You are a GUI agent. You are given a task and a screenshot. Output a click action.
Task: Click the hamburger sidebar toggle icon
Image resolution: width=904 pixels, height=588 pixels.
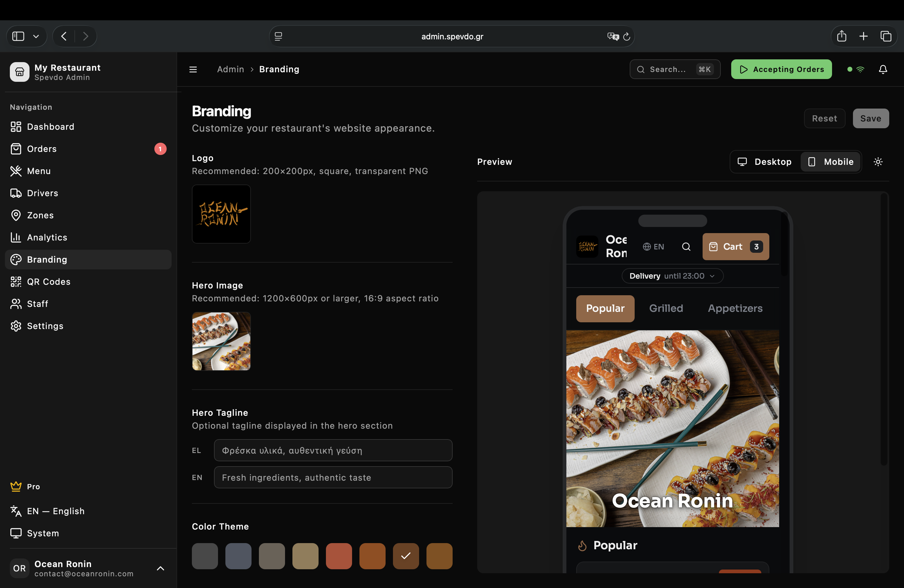click(193, 69)
